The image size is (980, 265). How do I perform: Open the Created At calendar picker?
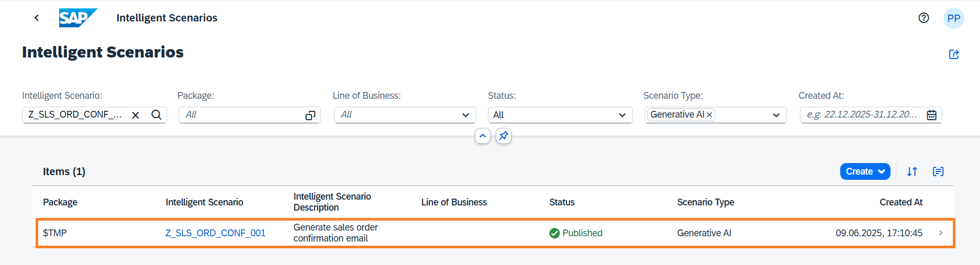tap(931, 115)
